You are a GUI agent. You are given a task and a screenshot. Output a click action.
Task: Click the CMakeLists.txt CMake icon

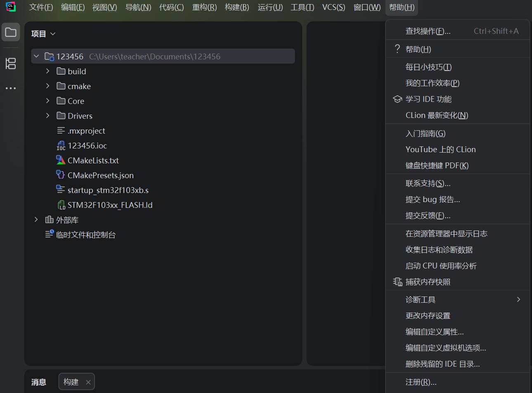point(61,160)
